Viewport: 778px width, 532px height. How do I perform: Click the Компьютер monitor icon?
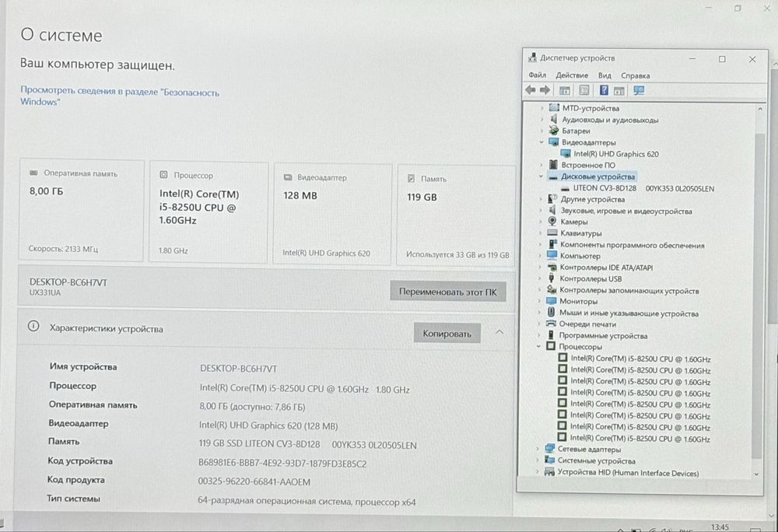coord(552,255)
